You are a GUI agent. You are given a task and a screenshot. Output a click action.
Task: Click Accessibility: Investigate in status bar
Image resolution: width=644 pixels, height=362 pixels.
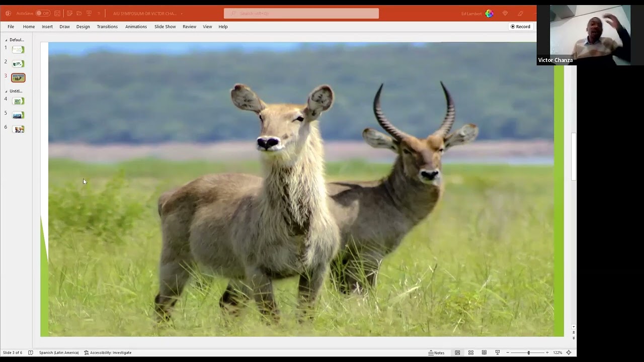tap(108, 352)
